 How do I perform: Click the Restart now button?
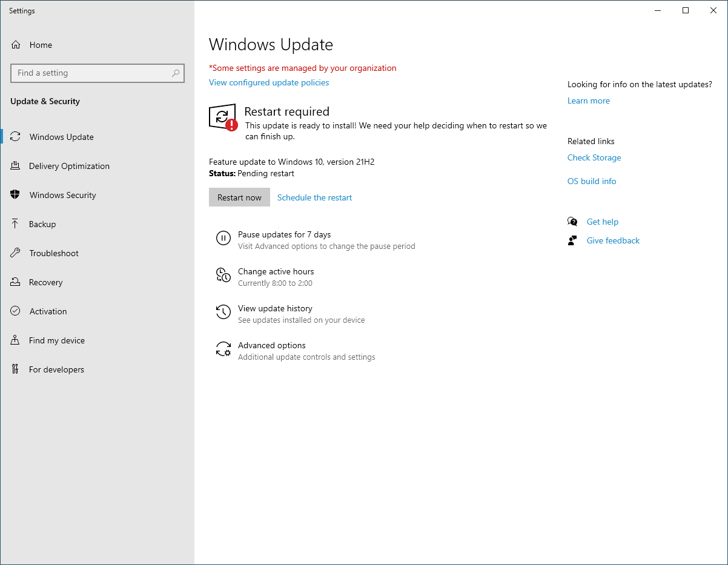tap(239, 197)
